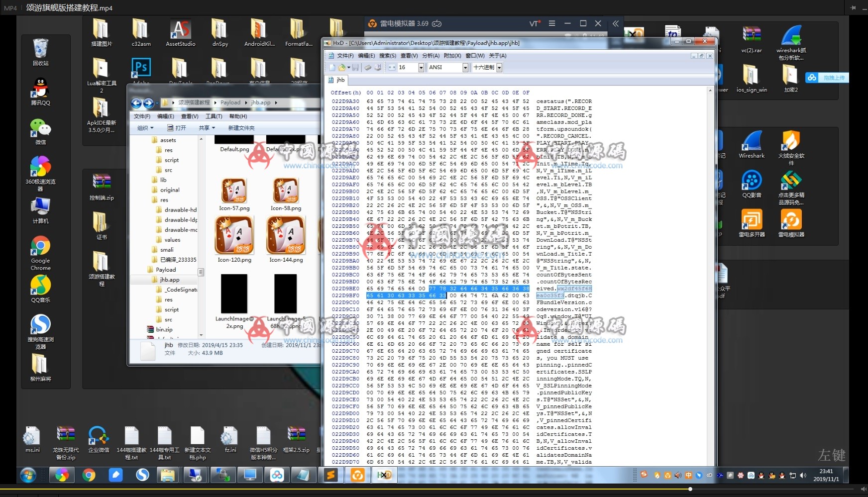
Task: Open HxD 编辑(E) menu
Action: (366, 56)
